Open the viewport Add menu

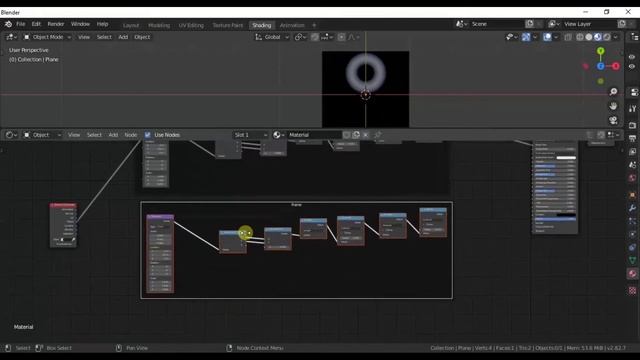pyautogui.click(x=123, y=37)
